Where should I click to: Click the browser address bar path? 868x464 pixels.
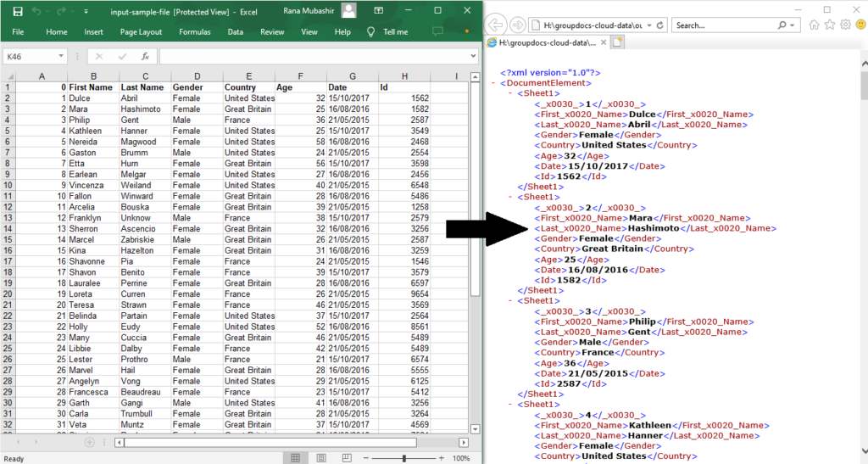(593, 25)
